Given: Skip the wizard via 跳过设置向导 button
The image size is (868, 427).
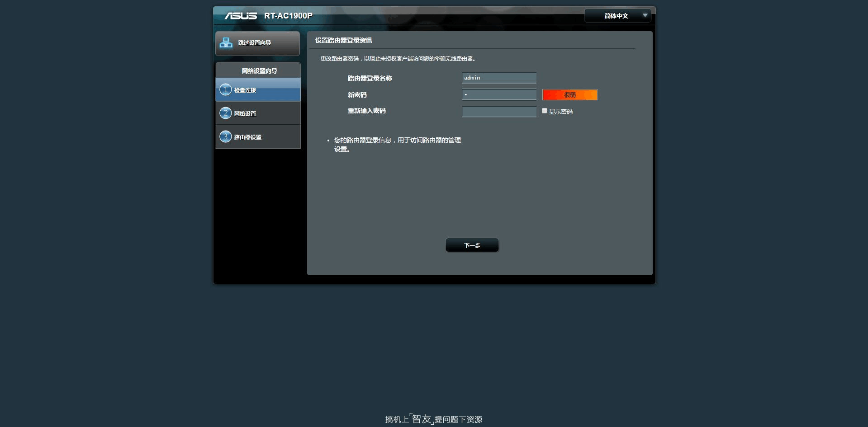Looking at the screenshot, I should [x=257, y=43].
